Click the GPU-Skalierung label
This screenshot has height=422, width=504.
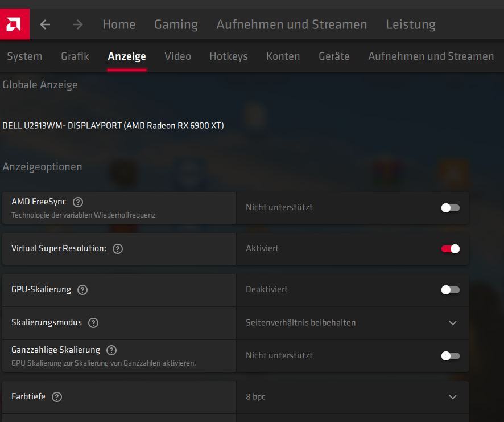pyautogui.click(x=41, y=289)
